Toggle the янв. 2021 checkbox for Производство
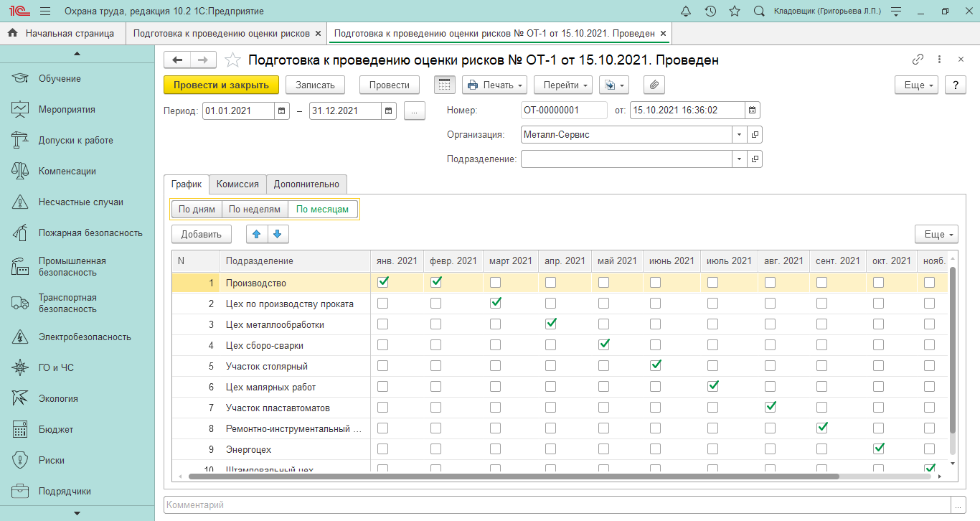 [x=383, y=283]
